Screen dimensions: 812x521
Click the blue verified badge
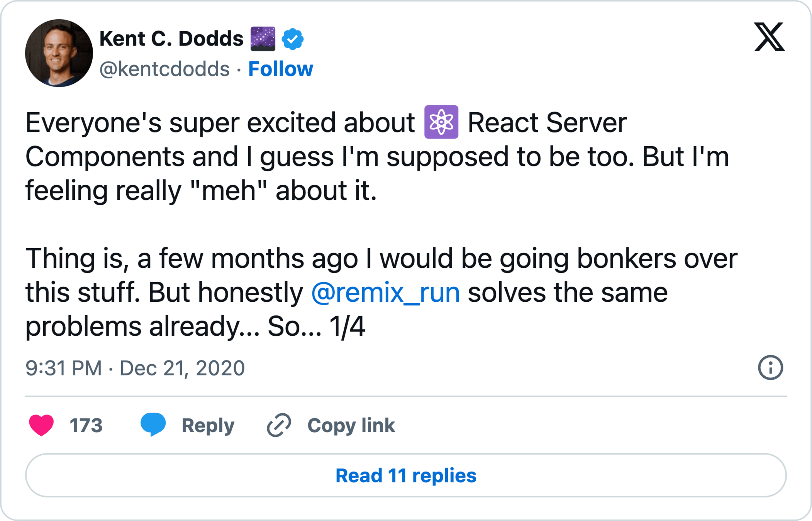pyautogui.click(x=292, y=39)
